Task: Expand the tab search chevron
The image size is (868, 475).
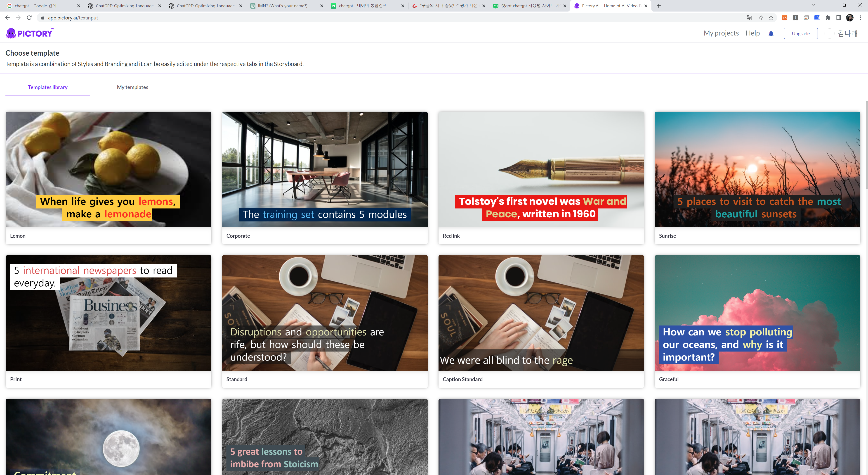Action: [x=813, y=5]
